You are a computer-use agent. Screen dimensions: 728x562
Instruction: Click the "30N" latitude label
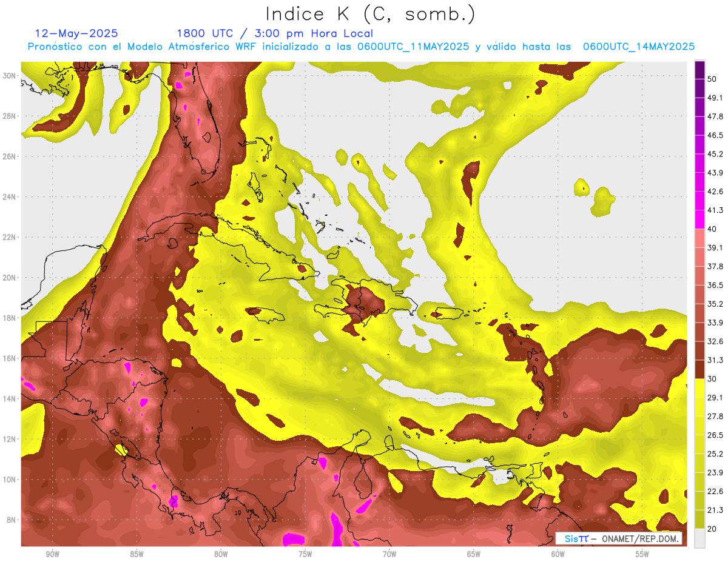9,75
